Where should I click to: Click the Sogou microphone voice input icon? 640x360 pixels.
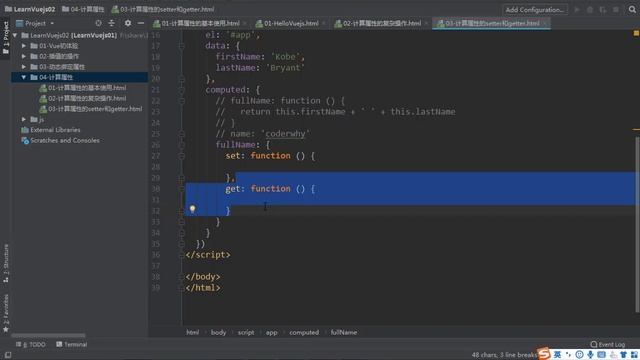591,355
